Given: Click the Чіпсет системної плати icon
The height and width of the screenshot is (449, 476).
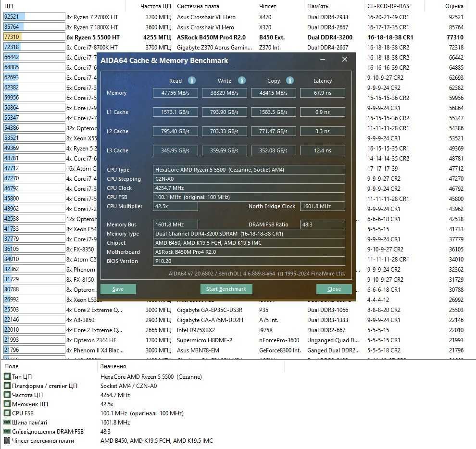Looking at the screenshot, I should (7, 440).
